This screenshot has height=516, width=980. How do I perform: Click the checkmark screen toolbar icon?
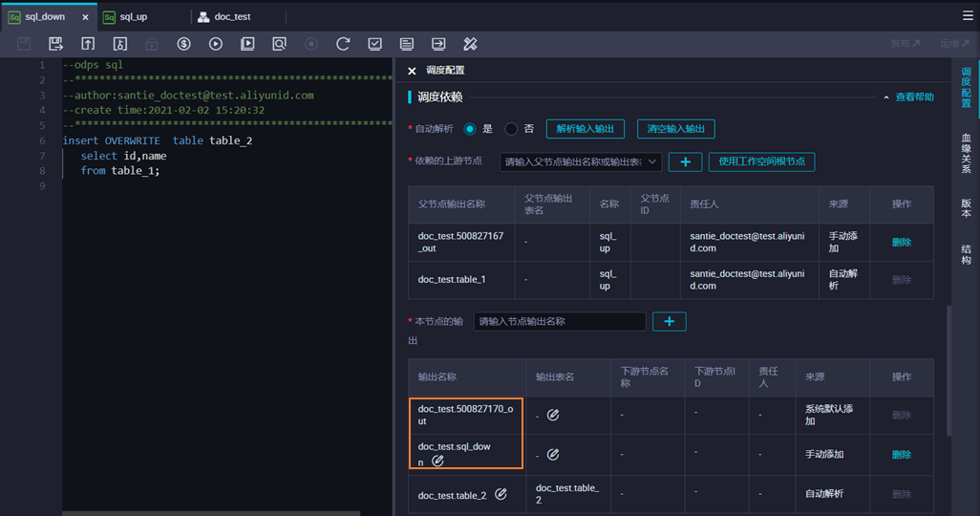(375, 44)
